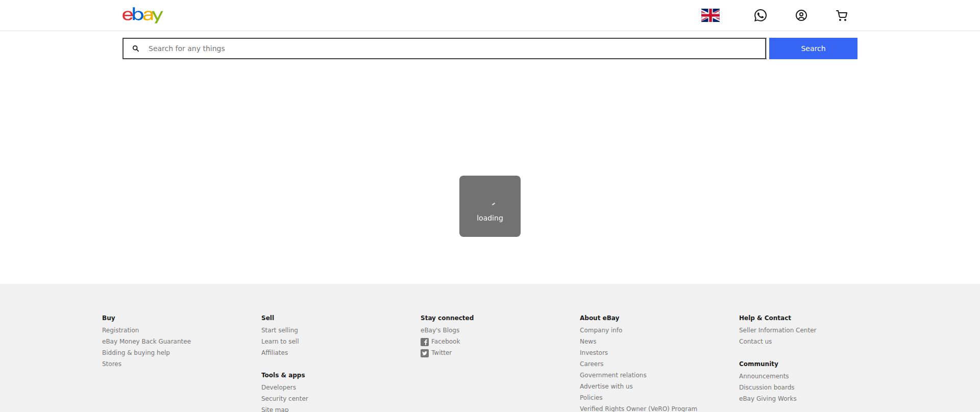This screenshot has height=412, width=980.
Task: Open the Twitter text link
Action: coord(442,353)
